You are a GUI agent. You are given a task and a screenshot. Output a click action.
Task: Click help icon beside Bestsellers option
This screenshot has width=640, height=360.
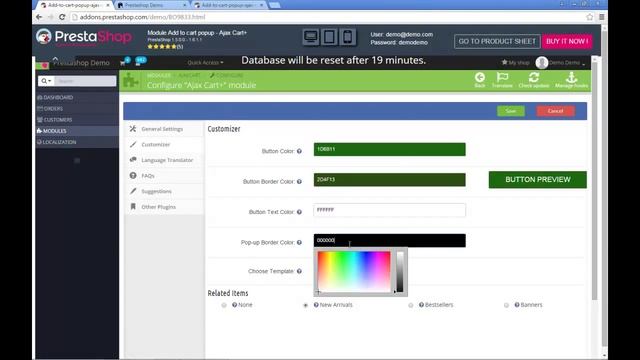point(421,305)
